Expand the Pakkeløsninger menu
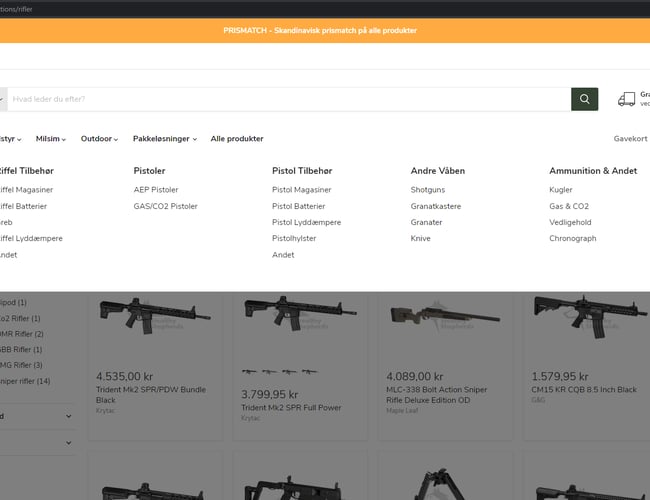The height and width of the screenshot is (500, 650). click(165, 139)
